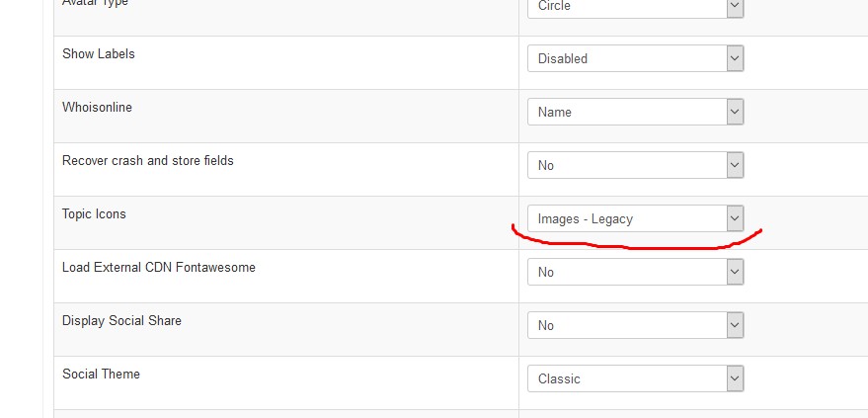Click the Social Theme setting label

tap(101, 374)
